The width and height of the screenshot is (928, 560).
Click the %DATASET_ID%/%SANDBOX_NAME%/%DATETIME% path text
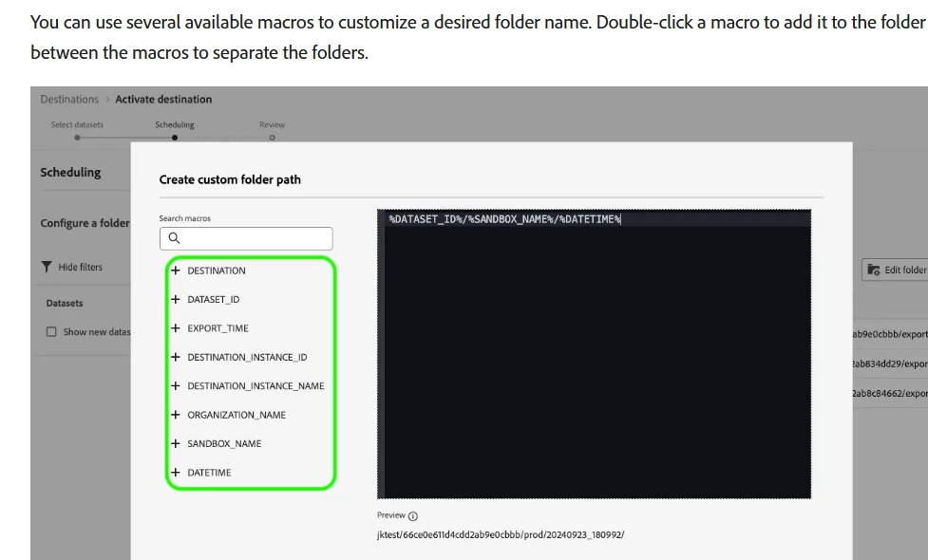click(x=504, y=219)
